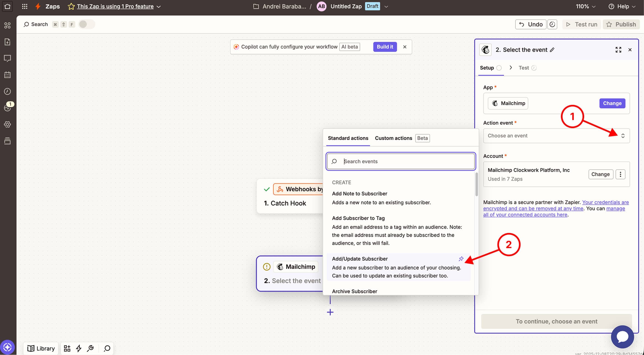Open Zap history clock icon in sidebar
Image resolution: width=644 pixels, height=355 pixels.
coord(7,92)
